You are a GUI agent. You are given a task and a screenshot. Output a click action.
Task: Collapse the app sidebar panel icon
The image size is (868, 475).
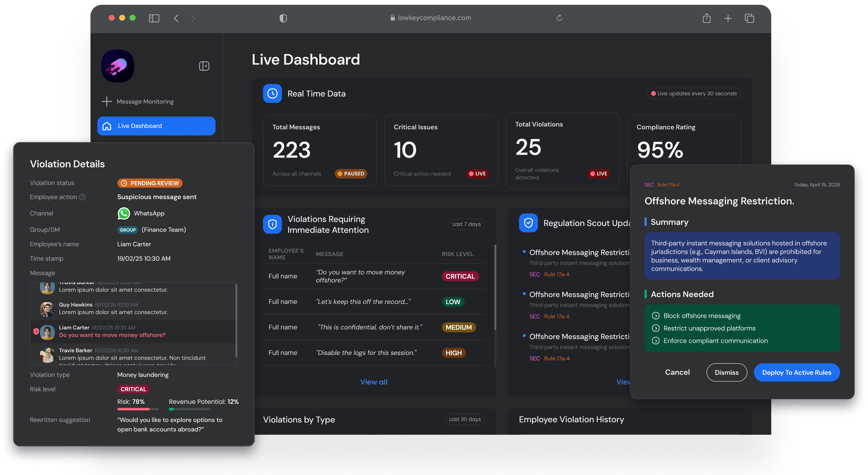204,66
